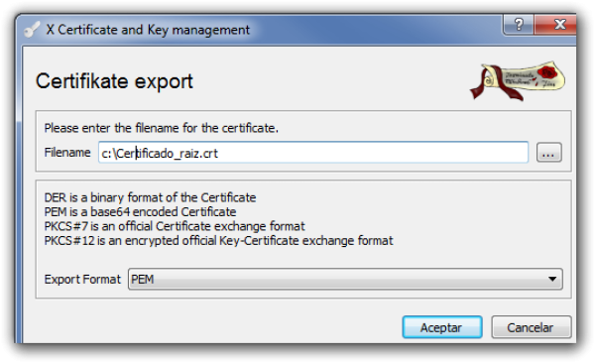The width and height of the screenshot is (595, 364).
Task: Close the Certificate export dialog
Action: (555, 24)
